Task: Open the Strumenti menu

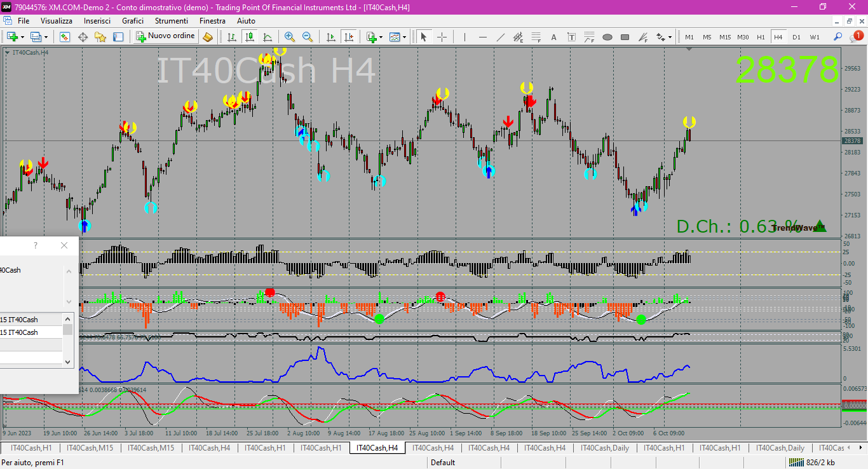Action: (x=172, y=21)
